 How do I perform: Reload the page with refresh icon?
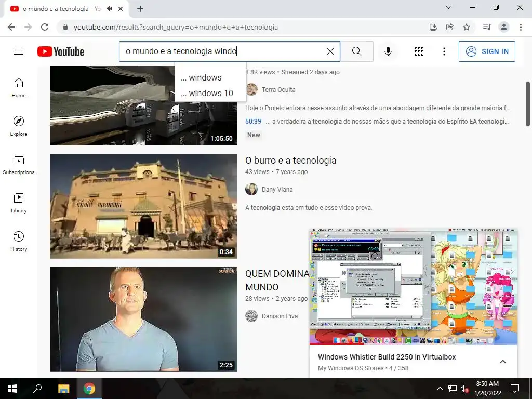(45, 27)
